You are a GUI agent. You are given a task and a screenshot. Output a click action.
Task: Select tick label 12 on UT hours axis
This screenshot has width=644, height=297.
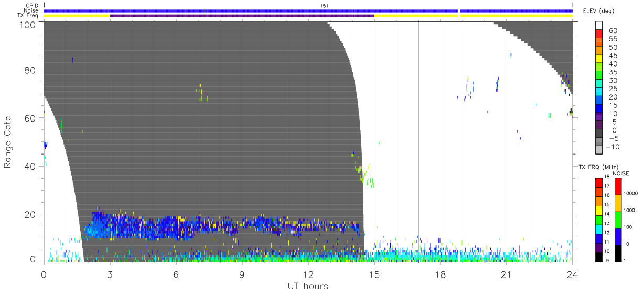point(308,273)
